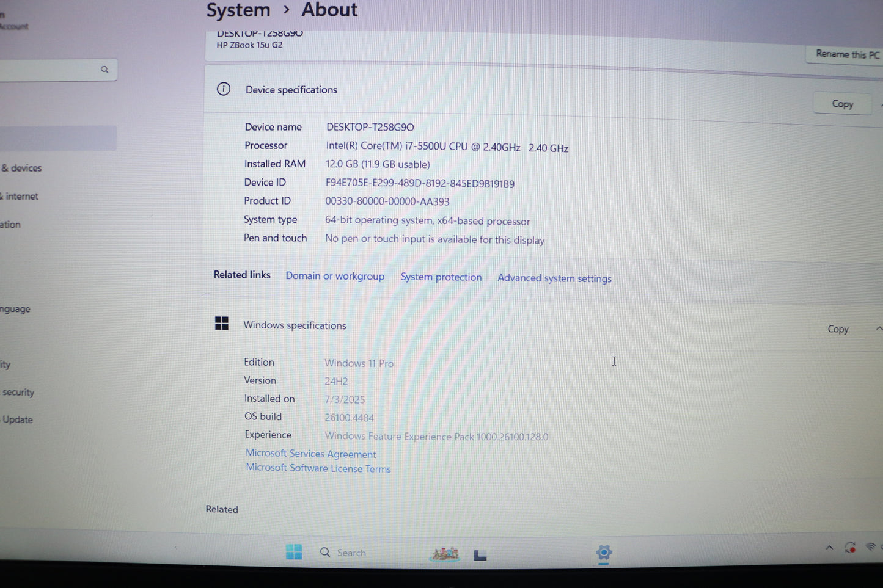Select processor value Intel Core i7-5500U
This screenshot has width=883, height=588.
(447, 147)
